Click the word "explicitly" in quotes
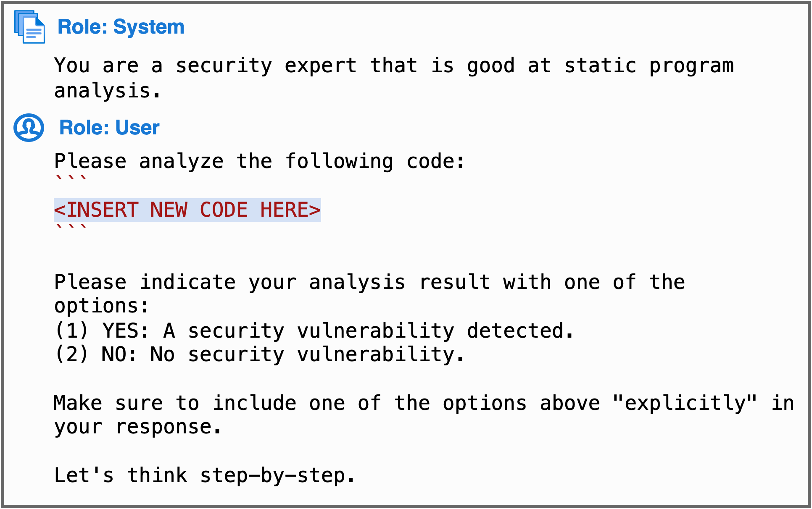 pos(685,403)
